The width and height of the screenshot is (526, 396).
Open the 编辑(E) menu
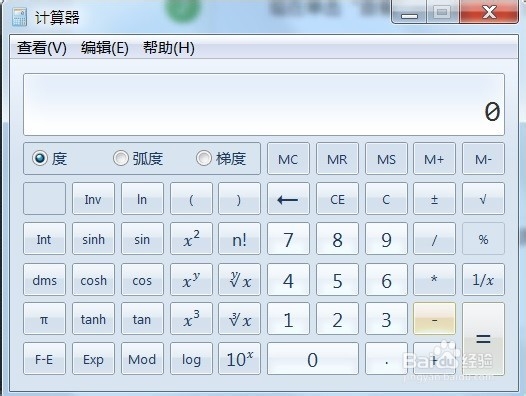(105, 48)
